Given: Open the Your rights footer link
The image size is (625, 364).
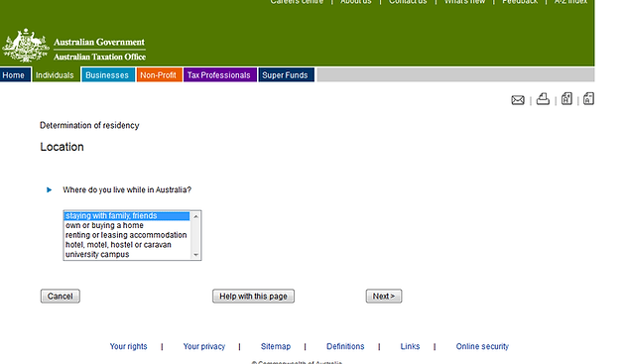Looking at the screenshot, I should 128,346.
